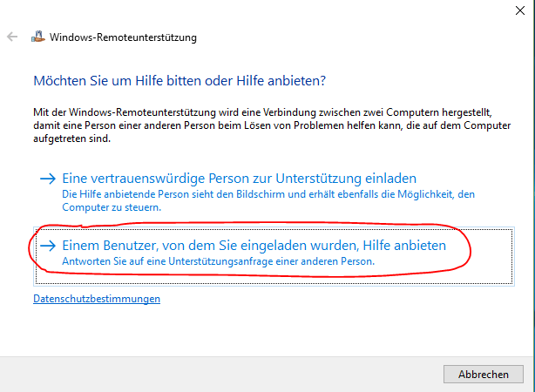Click the arrow icon beside 'Einem Benutzer'
This screenshot has width=535, height=392.
point(48,246)
